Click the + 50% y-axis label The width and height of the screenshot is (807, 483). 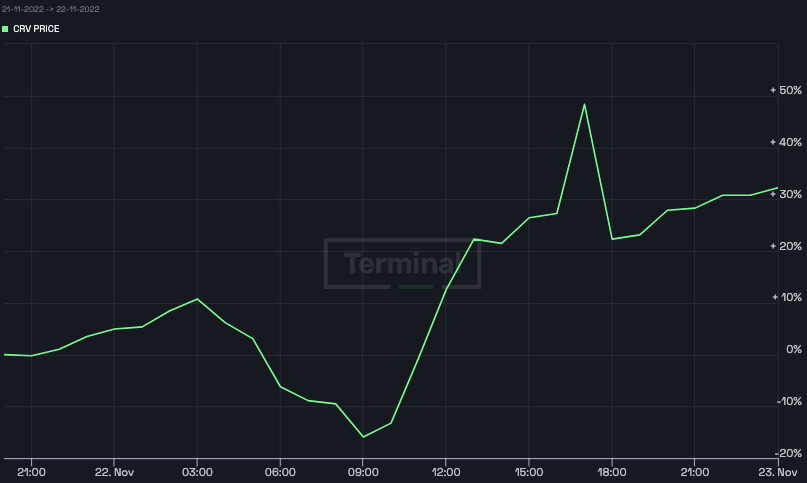(x=786, y=90)
